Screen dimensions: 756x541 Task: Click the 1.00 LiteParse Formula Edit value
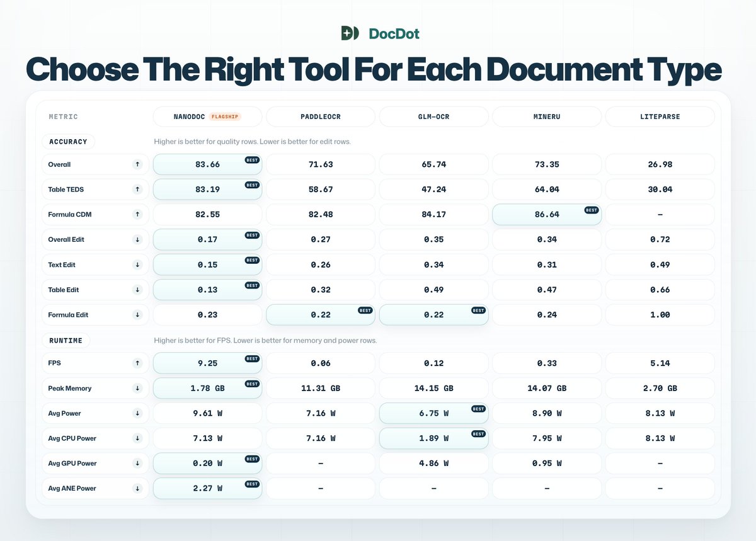coord(660,315)
